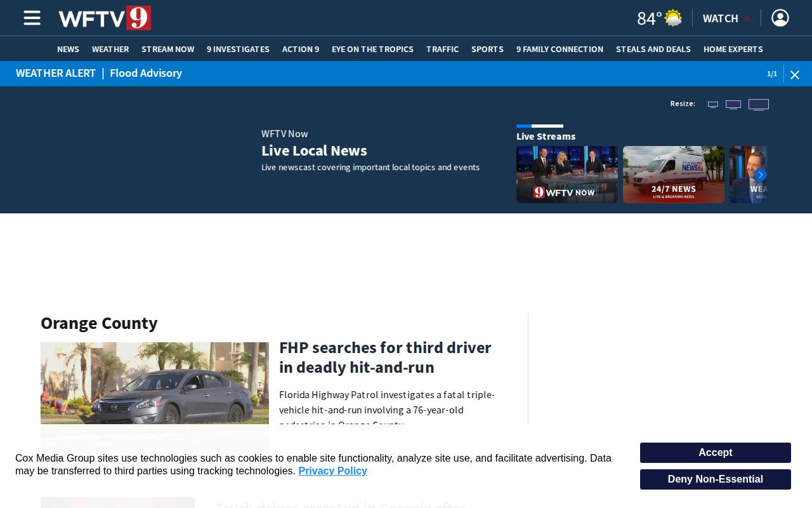This screenshot has width=812, height=508.
Task: Open the WEATHER menu
Action: 110,49
